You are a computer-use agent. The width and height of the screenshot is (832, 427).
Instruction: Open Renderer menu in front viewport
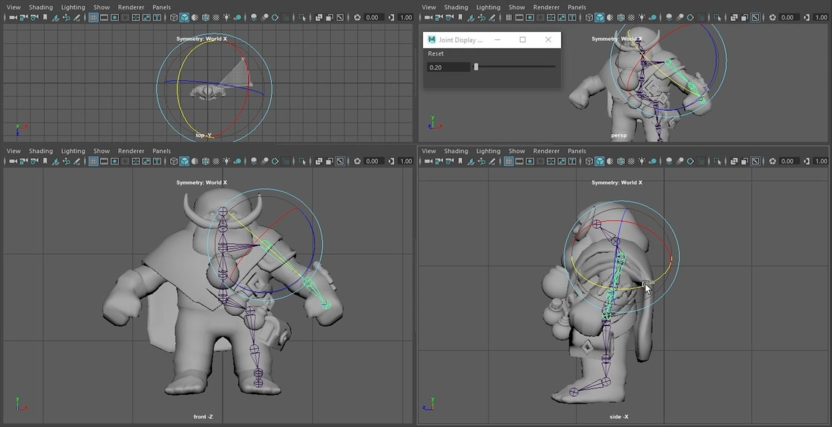(131, 151)
